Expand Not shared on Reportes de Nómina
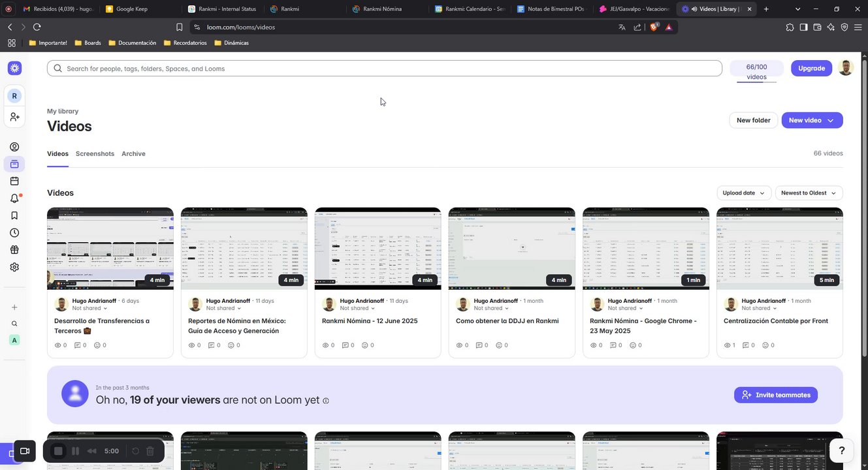This screenshot has height=470, width=868. pos(223,308)
